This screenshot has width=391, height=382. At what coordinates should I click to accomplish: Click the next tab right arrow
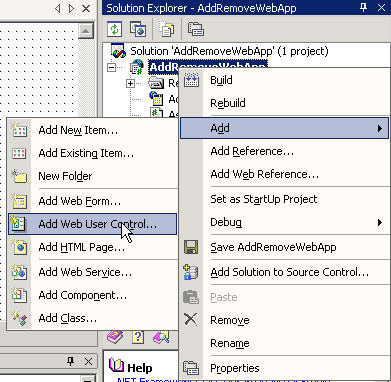pyautogui.click(x=71, y=8)
